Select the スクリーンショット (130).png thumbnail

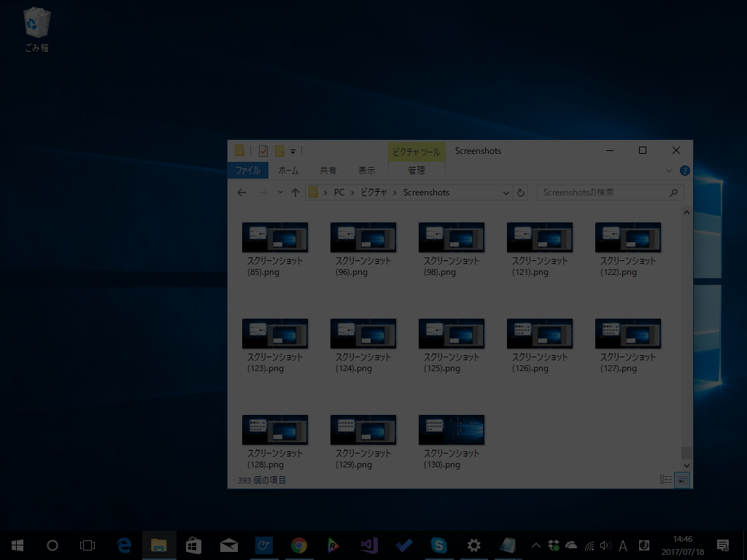[x=452, y=429]
